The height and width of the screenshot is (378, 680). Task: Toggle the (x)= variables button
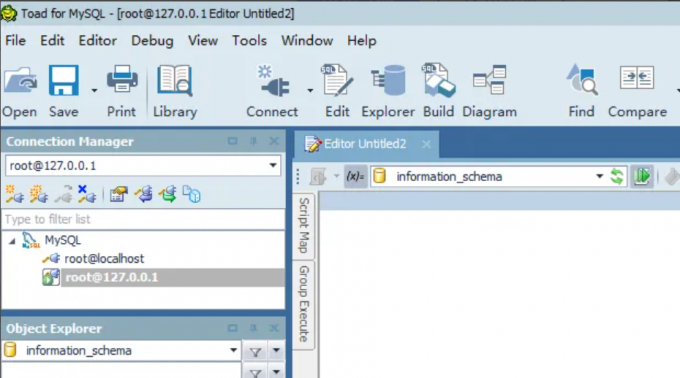(x=355, y=176)
